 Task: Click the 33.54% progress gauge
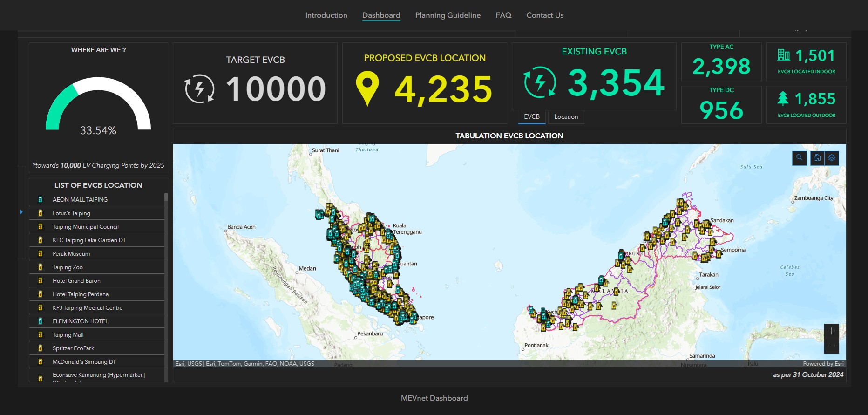point(98,107)
